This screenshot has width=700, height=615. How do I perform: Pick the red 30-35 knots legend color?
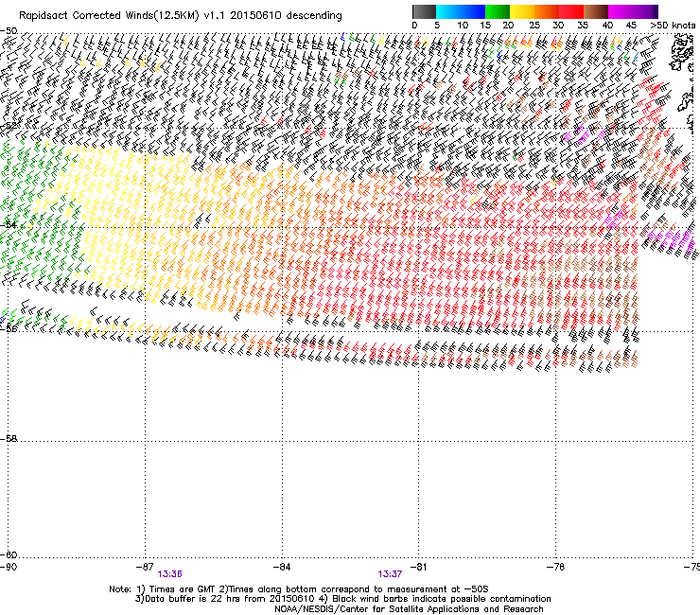(x=571, y=11)
